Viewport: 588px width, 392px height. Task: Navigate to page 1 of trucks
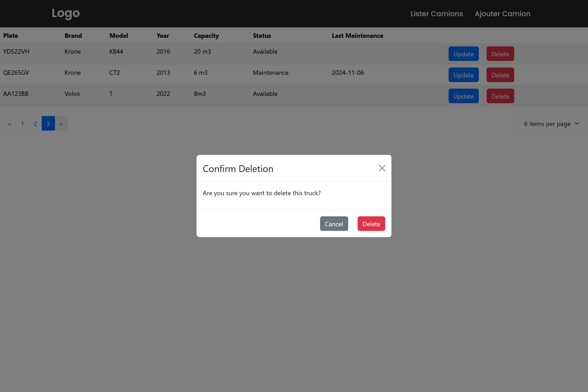pos(22,123)
